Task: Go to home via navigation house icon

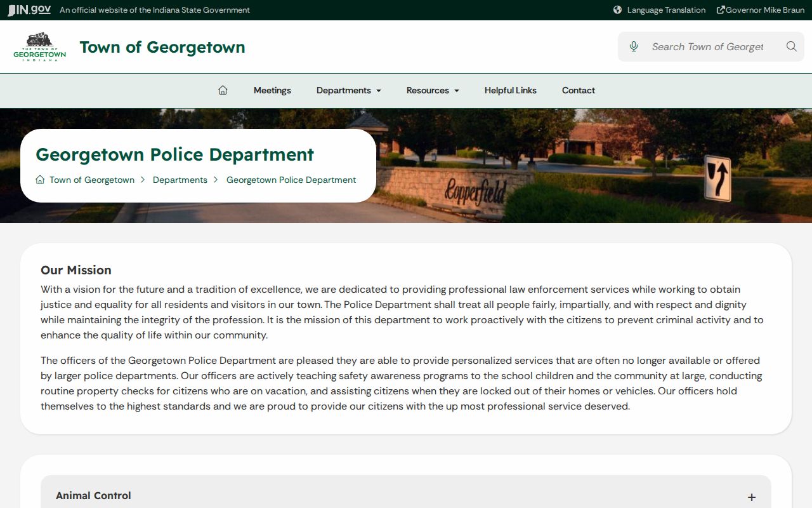Action: click(x=223, y=90)
